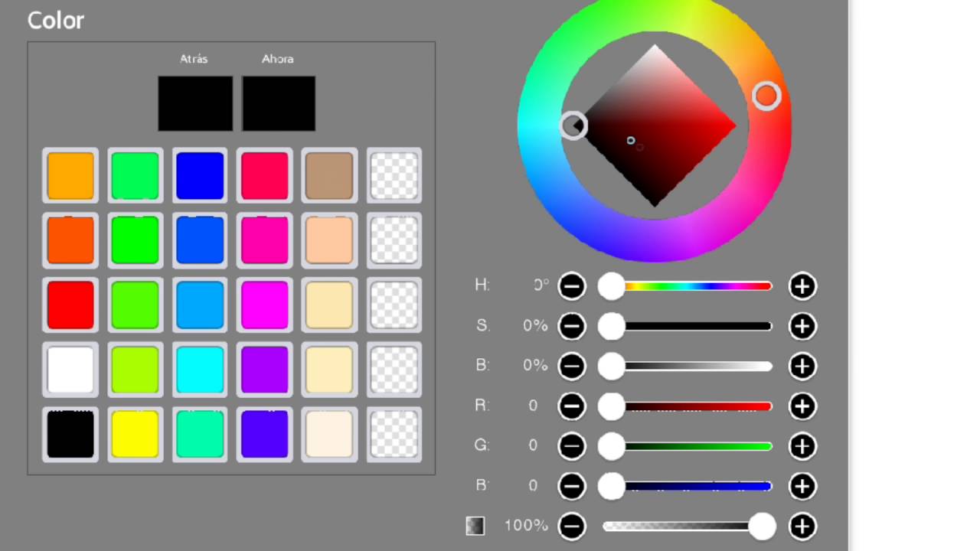980x551 pixels.
Task: Choose the crimson rose swatch
Action: click(265, 175)
